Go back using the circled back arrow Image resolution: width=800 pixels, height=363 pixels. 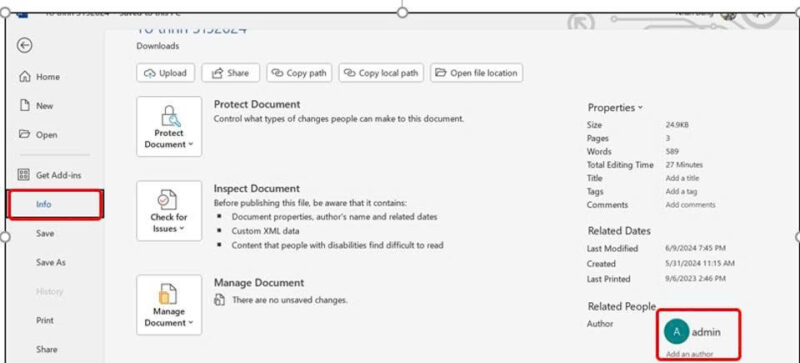pos(24,45)
